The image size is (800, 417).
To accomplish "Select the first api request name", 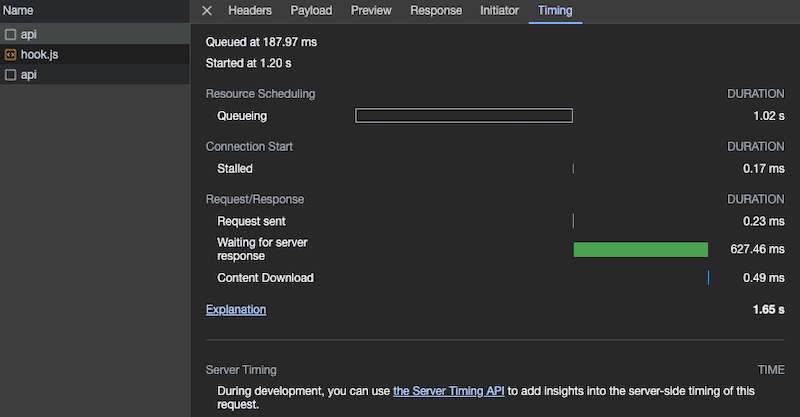I will (x=29, y=34).
